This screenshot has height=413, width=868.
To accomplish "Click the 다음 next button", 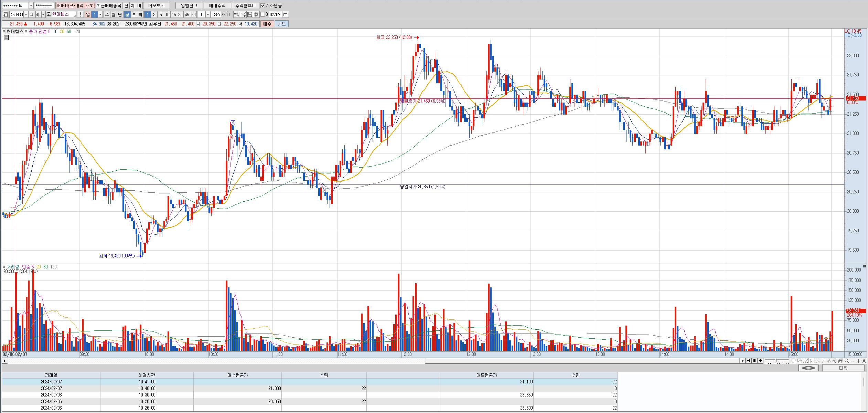I will click(843, 368).
